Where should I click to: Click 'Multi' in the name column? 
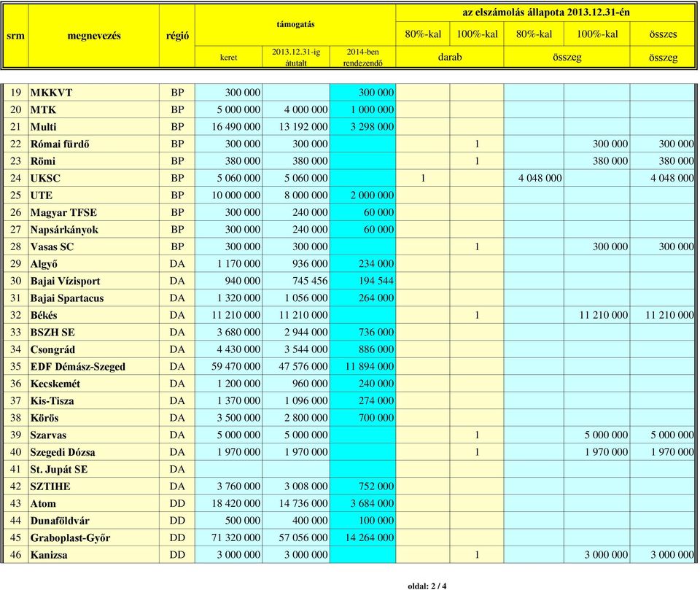coord(94,127)
